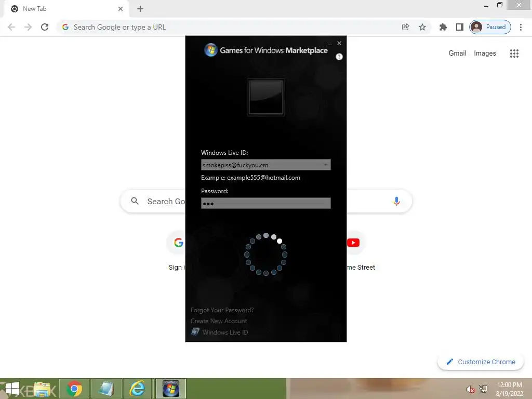Close the New Tab tab
The height and width of the screenshot is (399, 532).
click(x=121, y=9)
